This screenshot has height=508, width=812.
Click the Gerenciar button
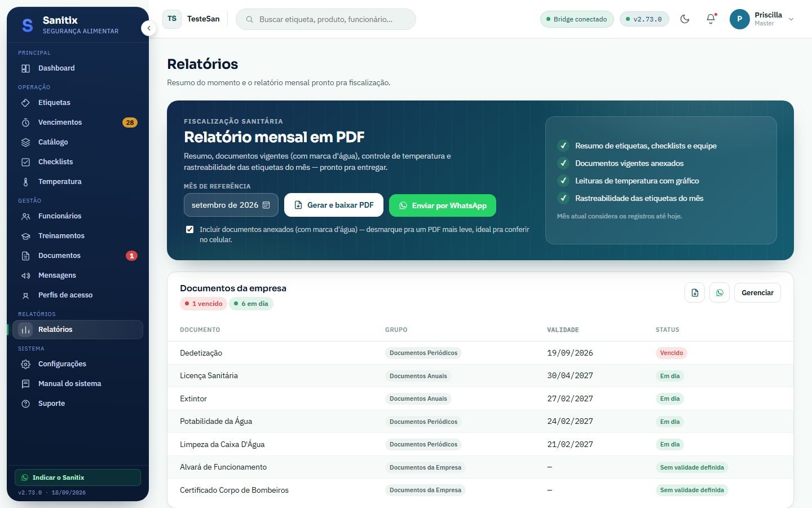(757, 293)
